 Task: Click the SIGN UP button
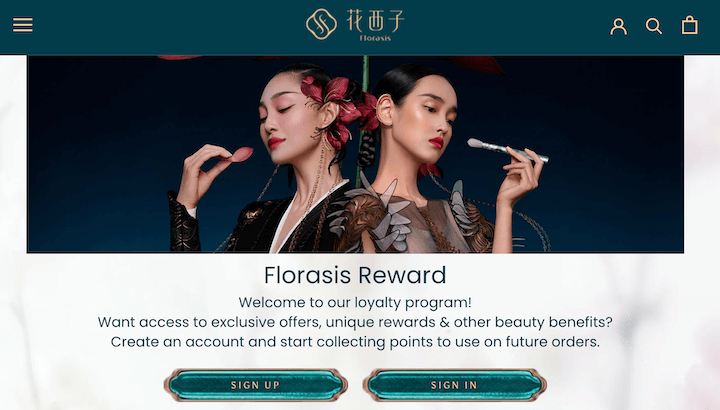coord(256,385)
